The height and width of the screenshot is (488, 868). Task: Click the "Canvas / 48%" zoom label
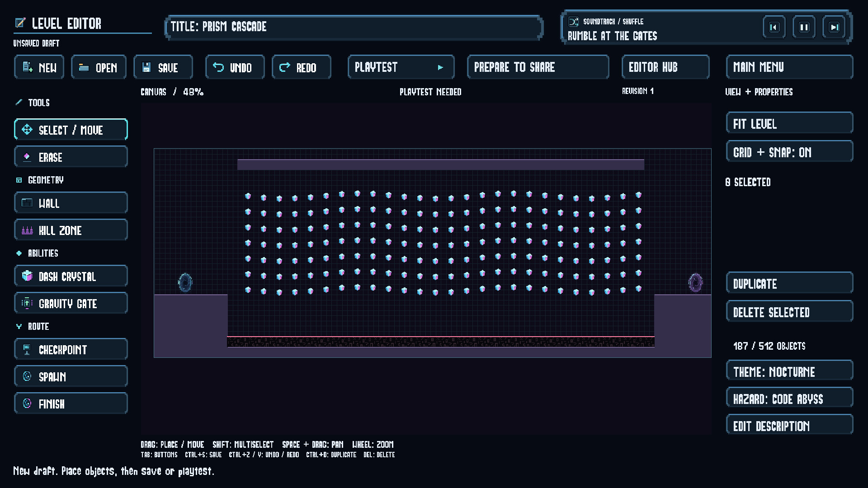click(x=172, y=92)
